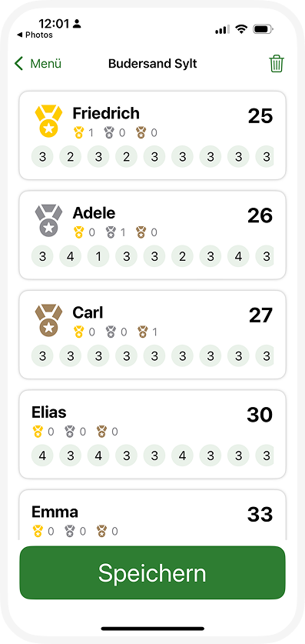Tap Adele's large silver medal icon
This screenshot has height=644, width=305.
(x=48, y=221)
